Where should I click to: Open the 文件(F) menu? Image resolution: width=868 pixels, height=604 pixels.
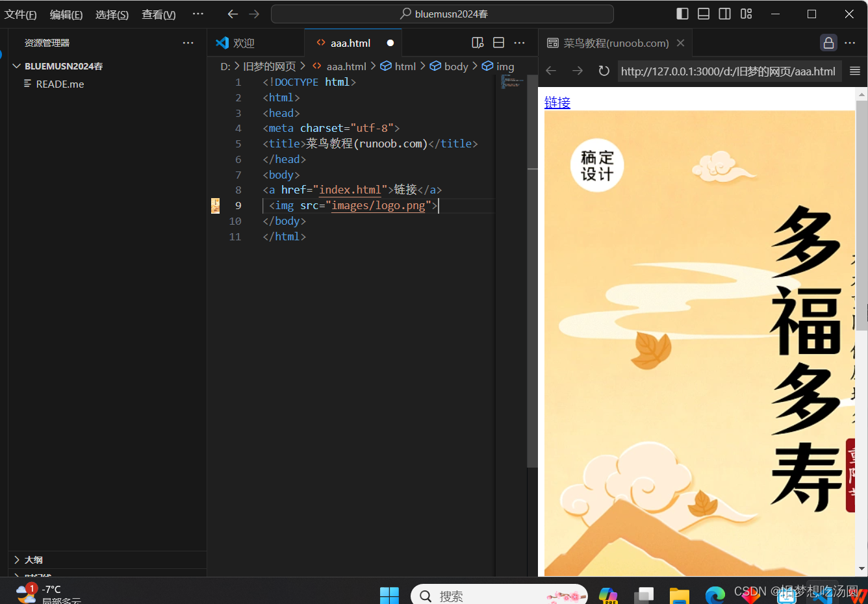coord(20,14)
